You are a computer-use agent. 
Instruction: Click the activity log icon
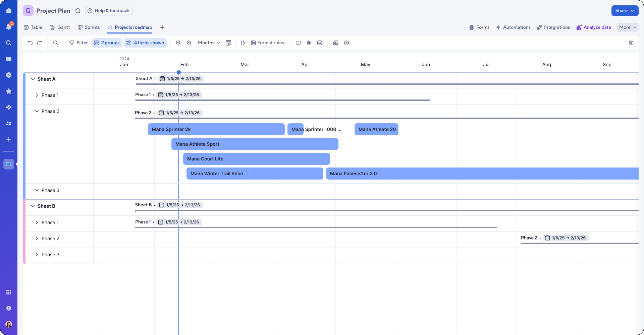(346, 43)
